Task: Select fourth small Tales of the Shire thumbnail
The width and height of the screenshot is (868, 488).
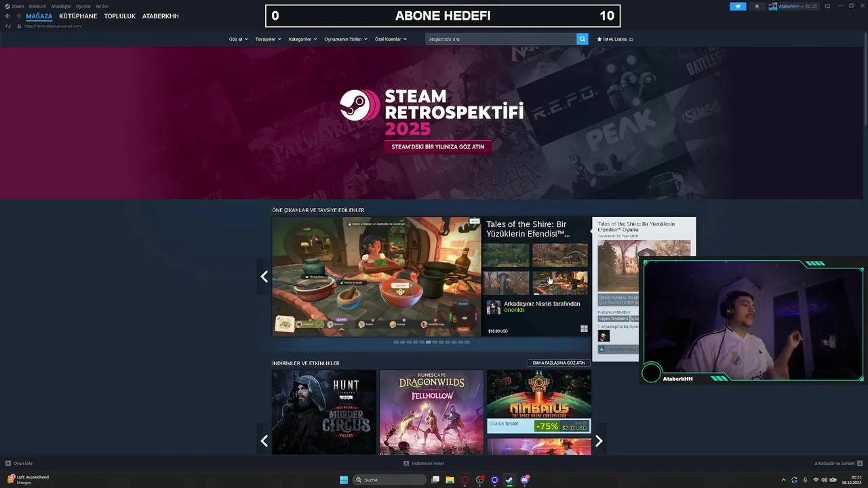Action: 560,283
